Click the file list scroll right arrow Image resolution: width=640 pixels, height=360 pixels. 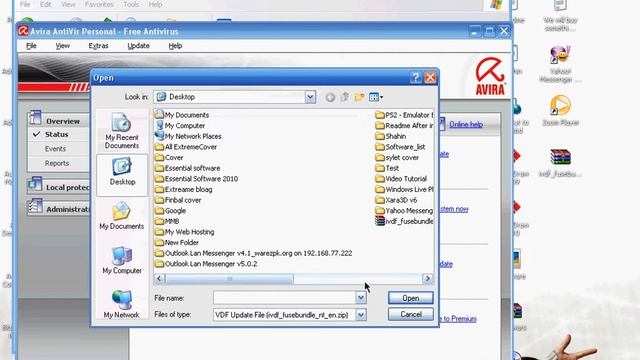(427, 279)
